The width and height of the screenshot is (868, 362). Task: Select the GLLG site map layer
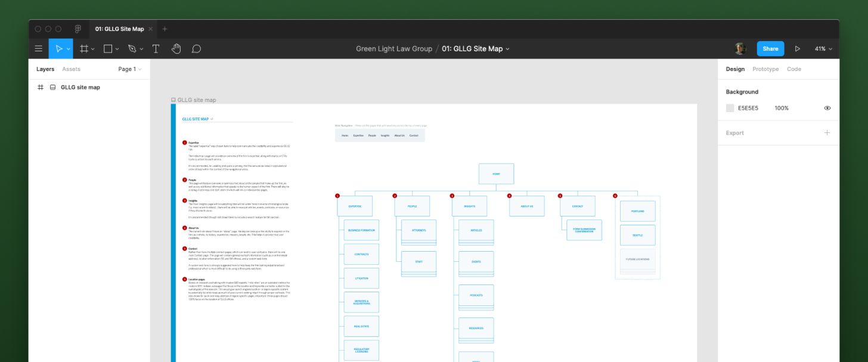pyautogui.click(x=80, y=87)
